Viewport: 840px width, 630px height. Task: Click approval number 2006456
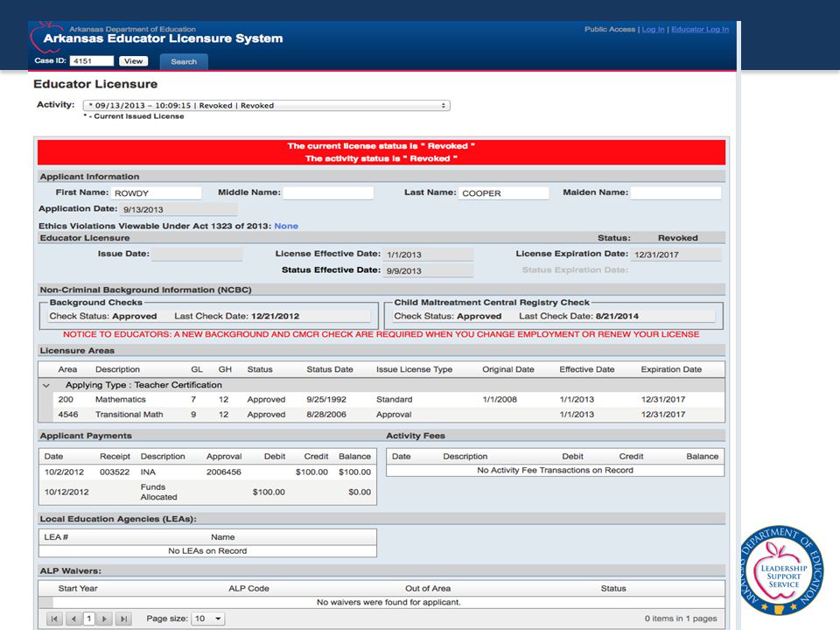[x=224, y=472]
